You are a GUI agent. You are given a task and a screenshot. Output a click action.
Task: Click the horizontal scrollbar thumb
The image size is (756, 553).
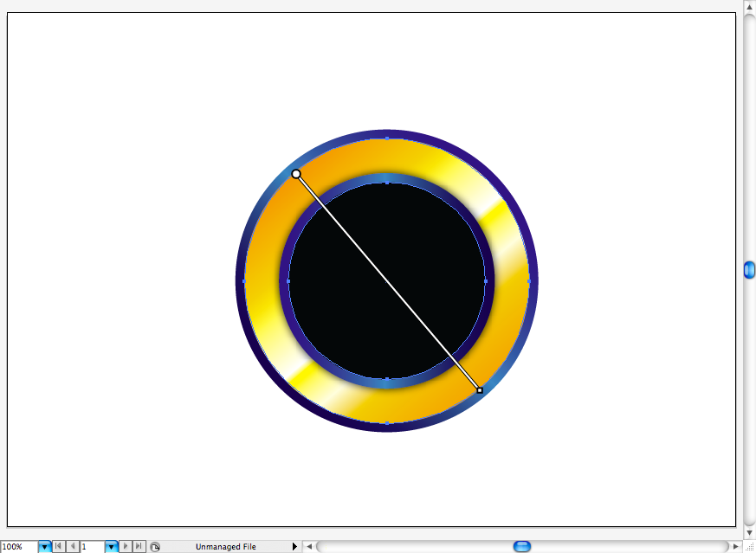pyautogui.click(x=522, y=546)
